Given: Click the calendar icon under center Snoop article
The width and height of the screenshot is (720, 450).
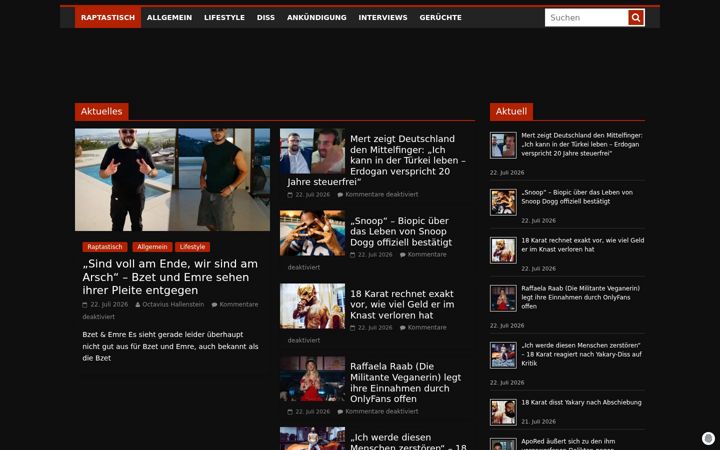Looking at the screenshot, I should point(353,255).
